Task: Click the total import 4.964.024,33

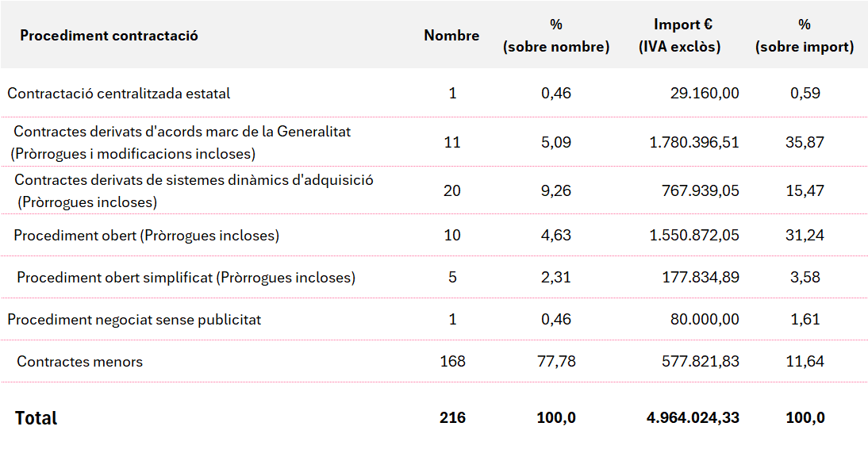Action: click(x=693, y=417)
